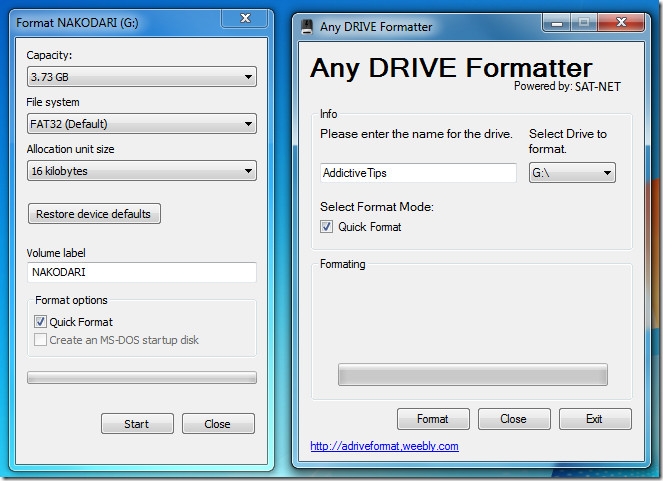
Task: Click the Exit button in Any DRIVE Formatter
Action: 595,419
